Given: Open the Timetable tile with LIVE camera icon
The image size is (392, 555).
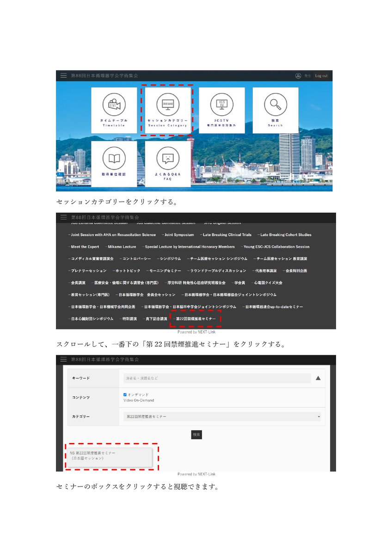Looking at the screenshot, I should 114,111.
